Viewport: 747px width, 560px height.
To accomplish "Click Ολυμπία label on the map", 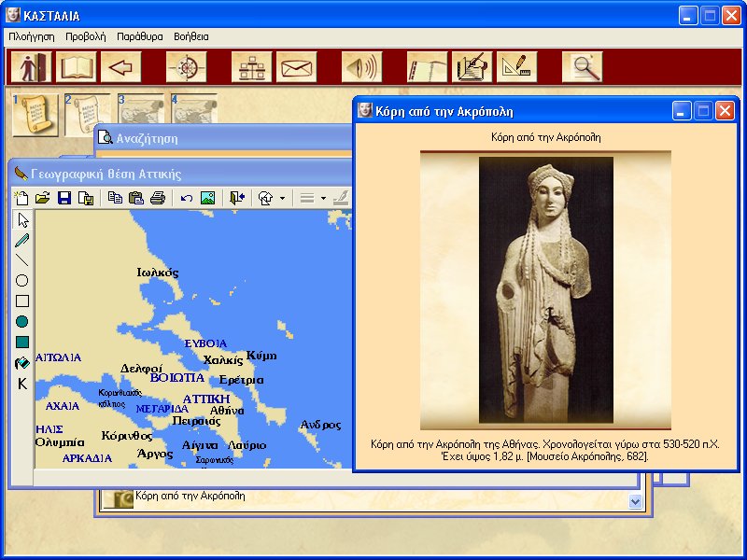I will click(x=60, y=442).
